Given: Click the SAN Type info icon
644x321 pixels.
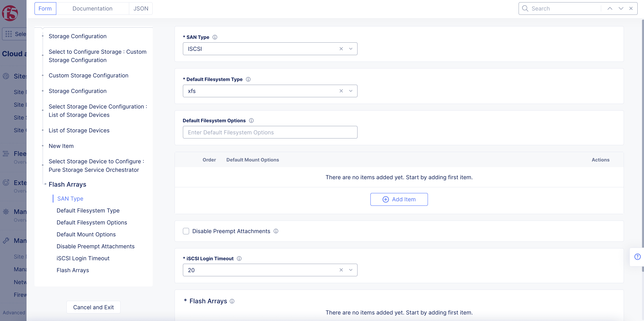Looking at the screenshot, I should pos(215,37).
